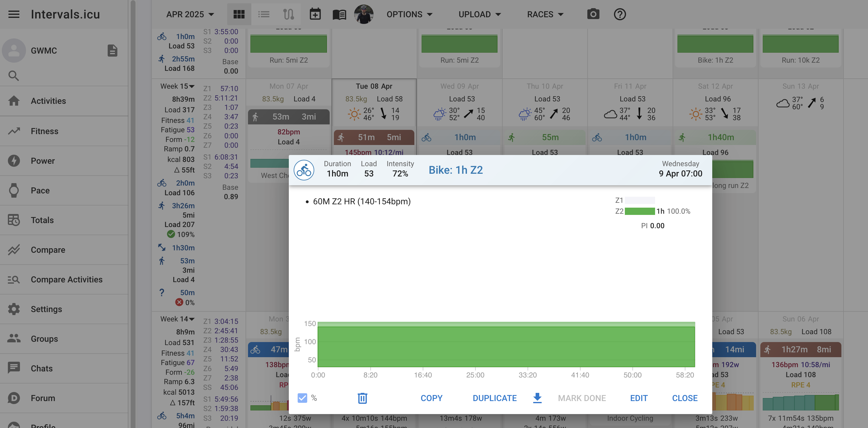
Task: Click the 109% compliance check icon
Action: (x=171, y=234)
